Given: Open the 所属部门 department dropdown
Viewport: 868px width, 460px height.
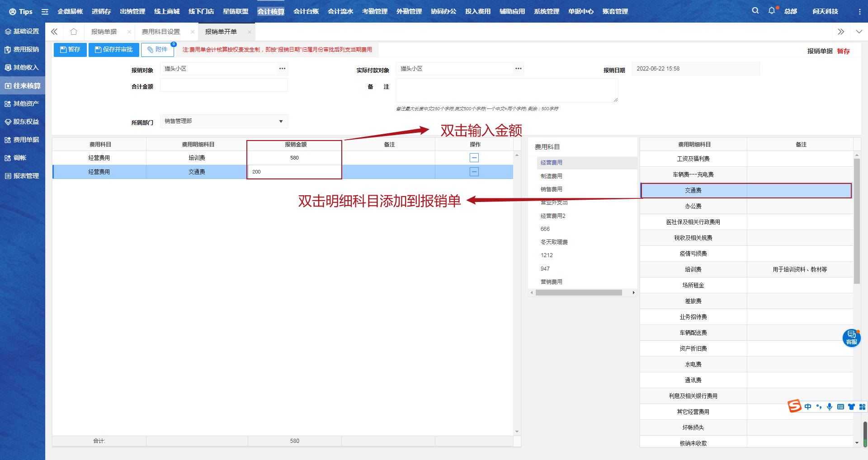Looking at the screenshot, I should 281,121.
